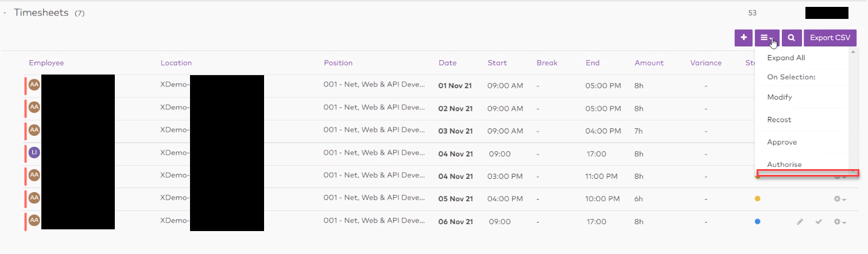Open gear dropdown on 05 Nov row
The height and width of the screenshot is (254, 868).
839,199
